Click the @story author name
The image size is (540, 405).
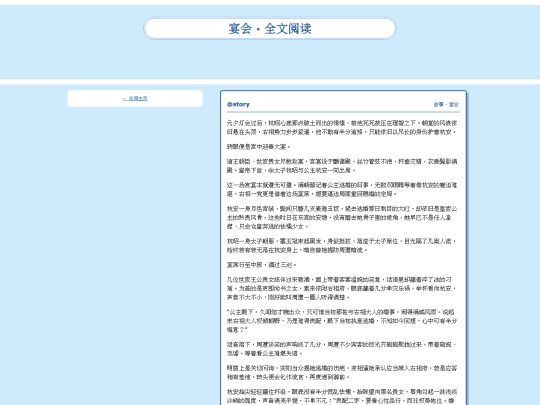[x=238, y=104]
